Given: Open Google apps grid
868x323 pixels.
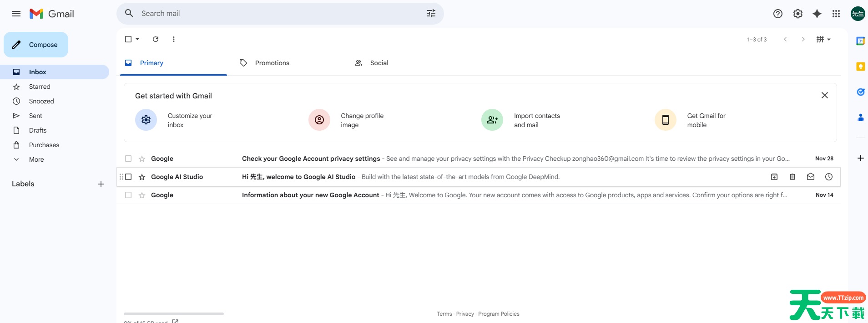Looking at the screenshot, I should (x=836, y=14).
